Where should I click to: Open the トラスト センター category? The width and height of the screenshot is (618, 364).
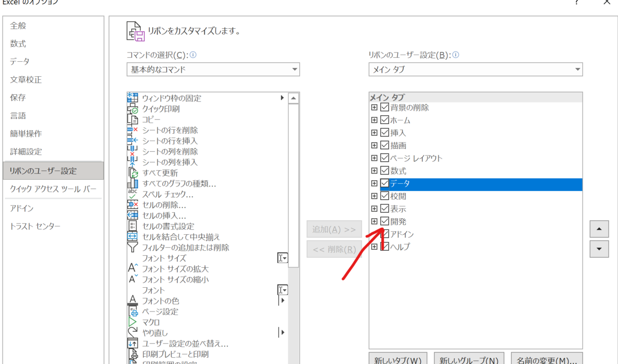[53, 227]
